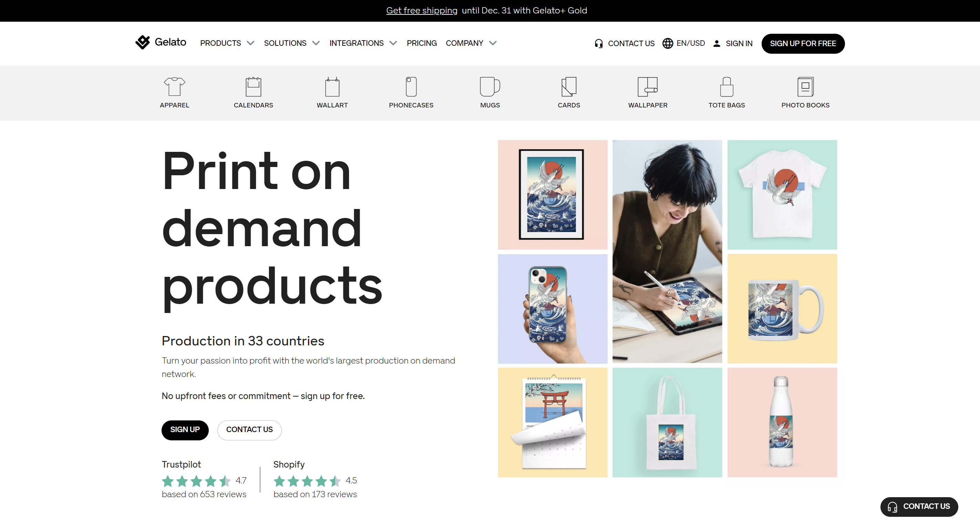Viewport: 980px width, 523px height.
Task: Click the black Sign Up hero button
Action: coord(185,429)
